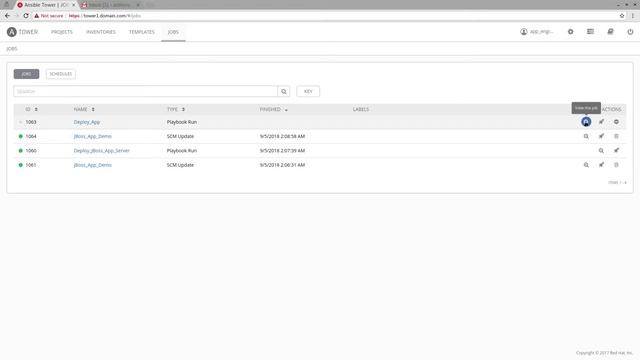Switch to the Jobs tab

pos(27,74)
